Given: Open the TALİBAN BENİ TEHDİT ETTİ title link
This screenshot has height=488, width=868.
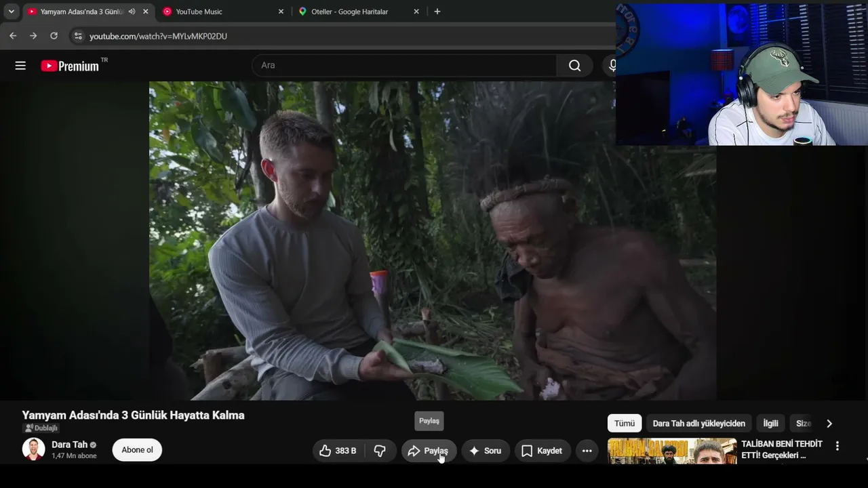Looking at the screenshot, I should click(x=782, y=449).
